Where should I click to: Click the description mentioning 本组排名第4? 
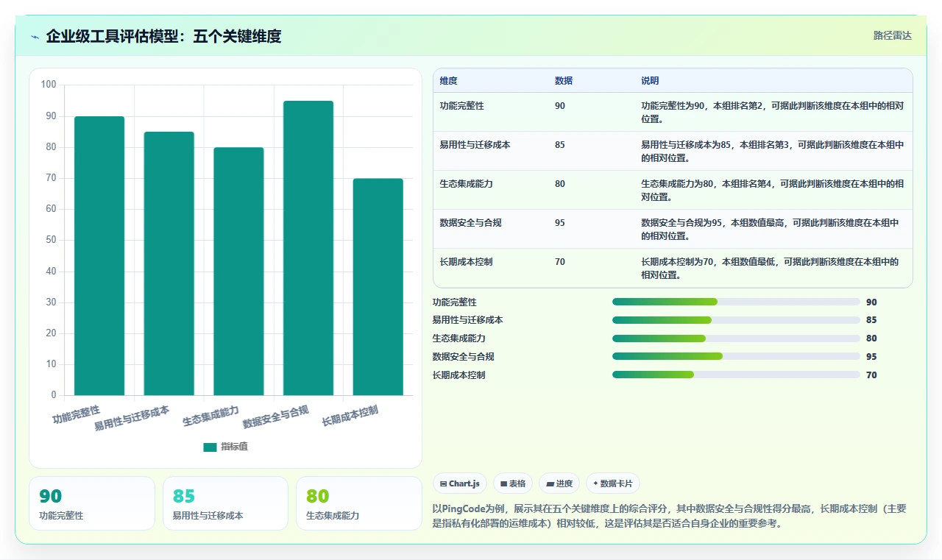(772, 190)
